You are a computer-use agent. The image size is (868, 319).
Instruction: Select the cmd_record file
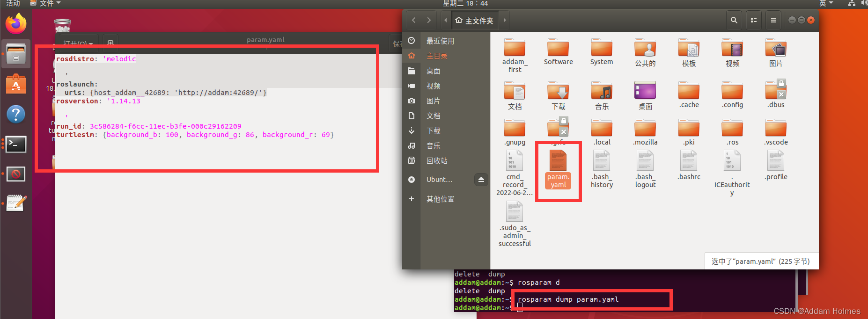pos(515,173)
